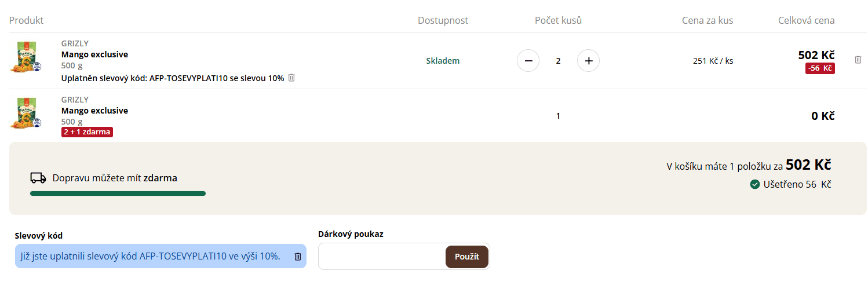The image size is (868, 285).
Task: Delete applied code via trash icon in product row
Action: (x=291, y=78)
